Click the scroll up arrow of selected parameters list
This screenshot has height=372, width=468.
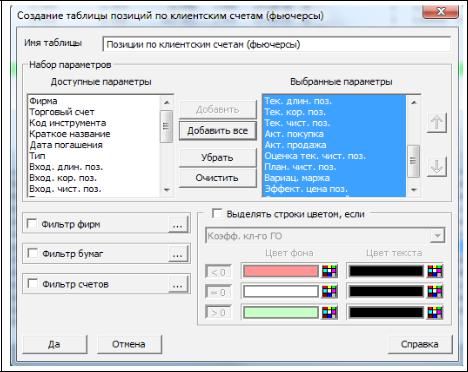pos(414,102)
